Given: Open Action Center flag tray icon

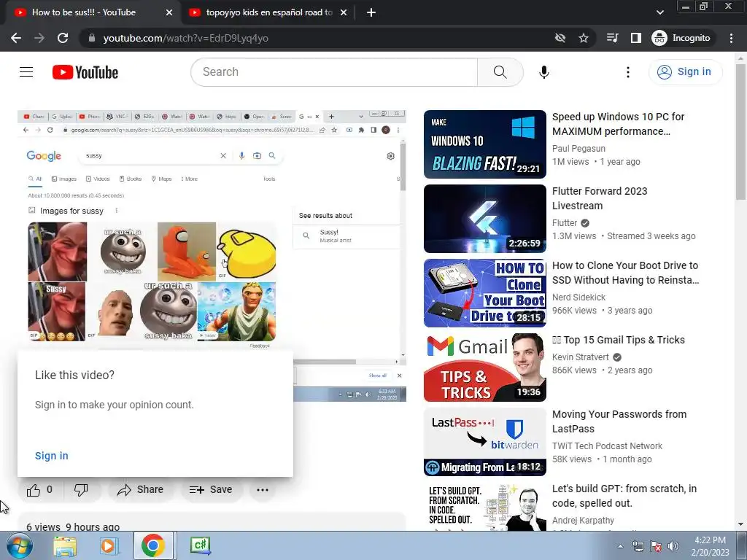Looking at the screenshot, I should click(656, 546).
